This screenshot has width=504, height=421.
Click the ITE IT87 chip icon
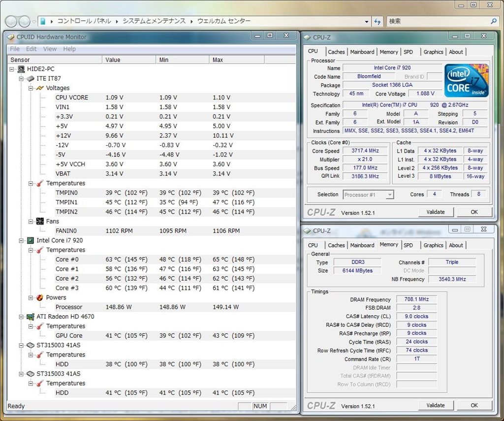31,79
